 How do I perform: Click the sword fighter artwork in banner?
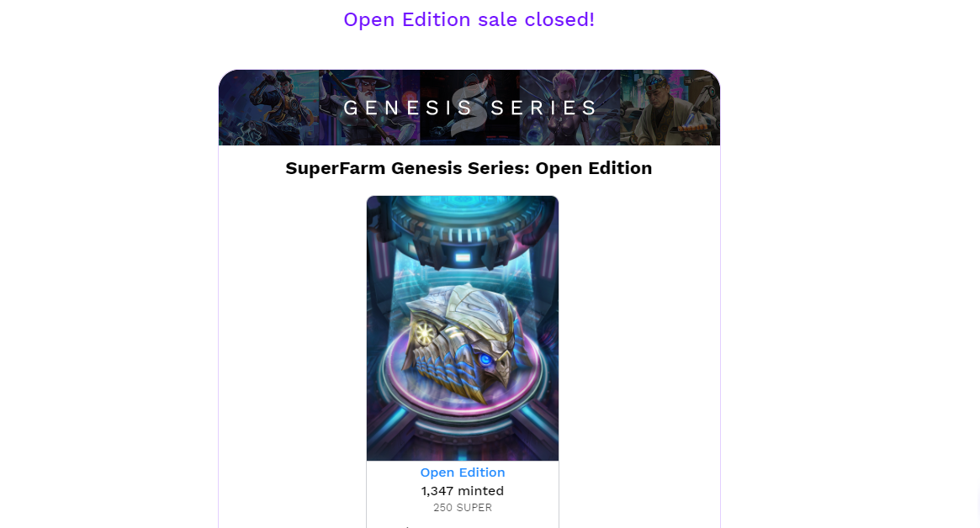pos(268,108)
